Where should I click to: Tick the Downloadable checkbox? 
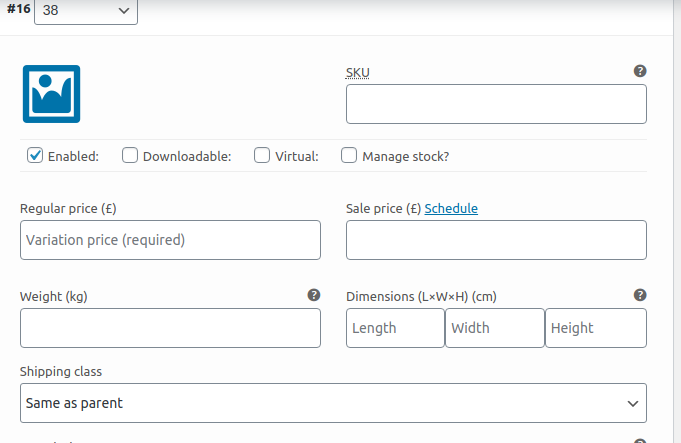130,155
